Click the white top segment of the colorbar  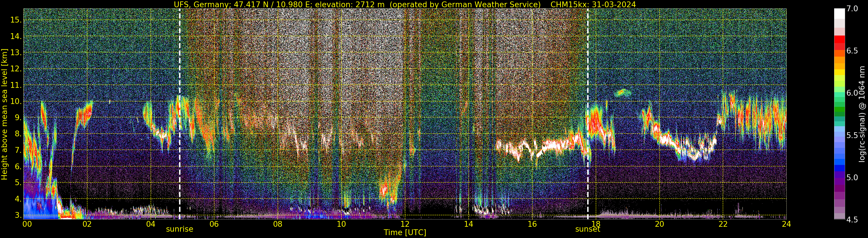pyautogui.click(x=839, y=14)
